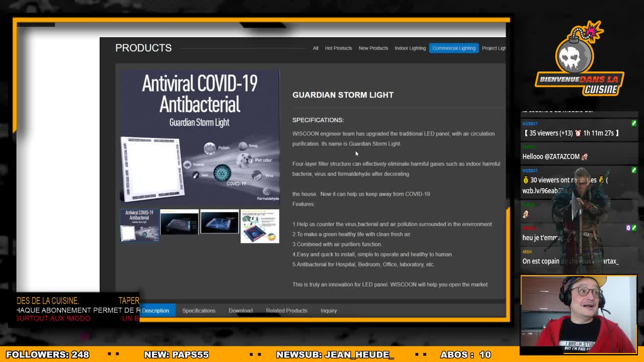Select the All products filter
The image size is (644, 362).
pyautogui.click(x=315, y=48)
